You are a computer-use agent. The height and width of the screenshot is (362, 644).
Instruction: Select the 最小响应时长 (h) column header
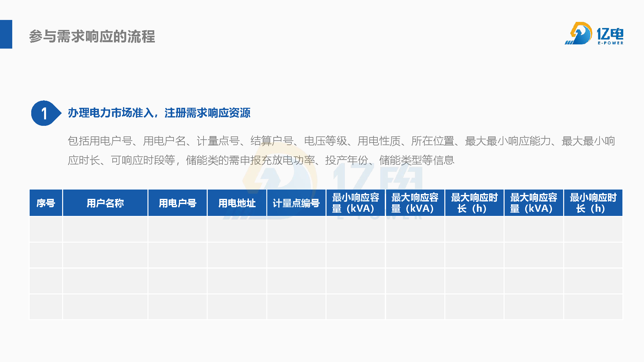(x=593, y=203)
